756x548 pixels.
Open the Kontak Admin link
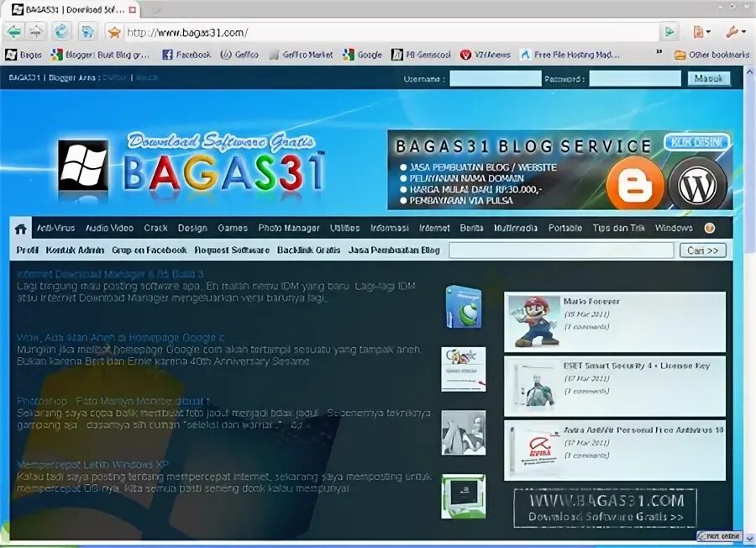click(75, 250)
